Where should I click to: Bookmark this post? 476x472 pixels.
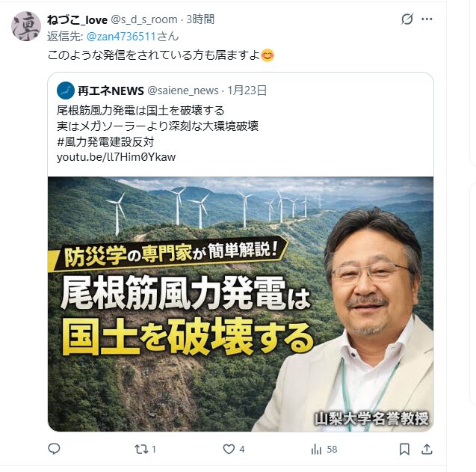pos(404,450)
